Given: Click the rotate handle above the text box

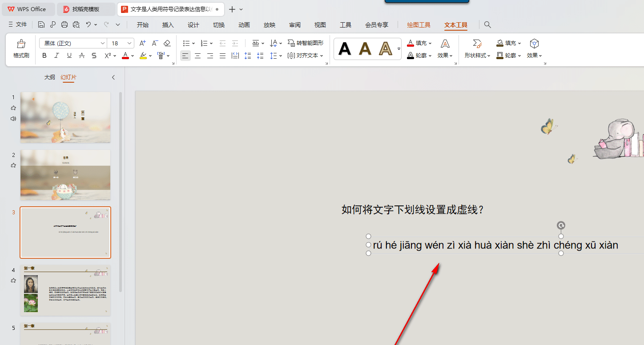Looking at the screenshot, I should 561,226.
